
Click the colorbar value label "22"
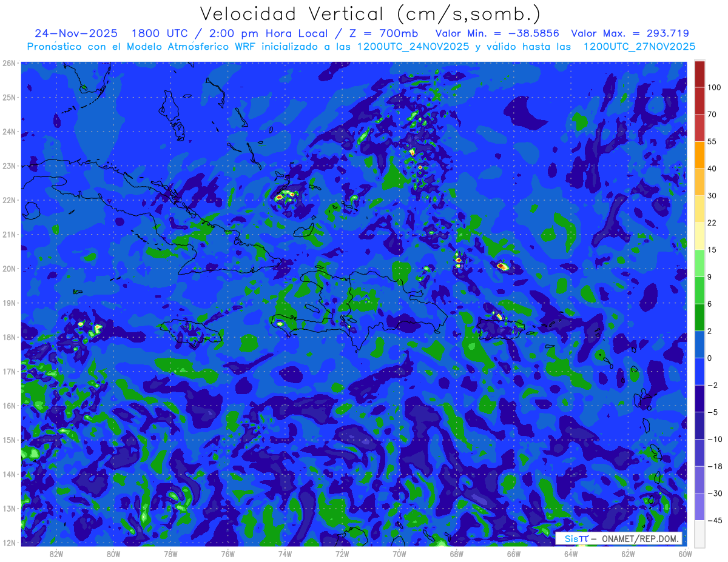pos(712,222)
